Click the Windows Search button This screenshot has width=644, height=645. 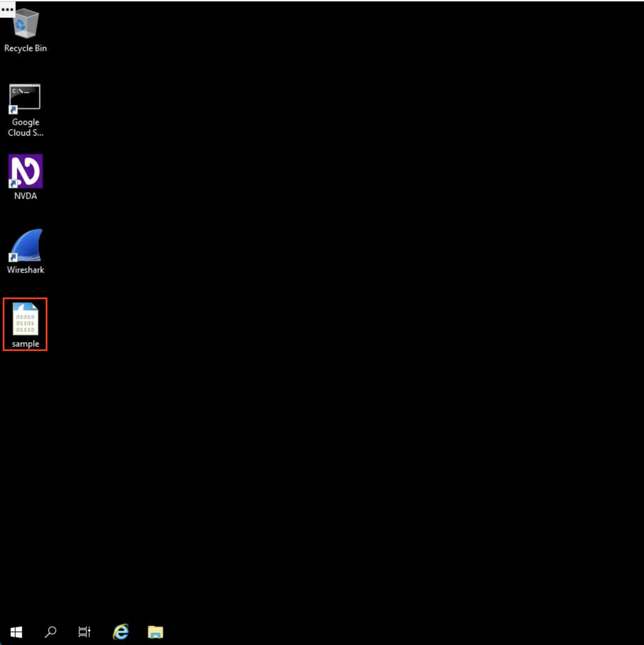click(x=50, y=632)
